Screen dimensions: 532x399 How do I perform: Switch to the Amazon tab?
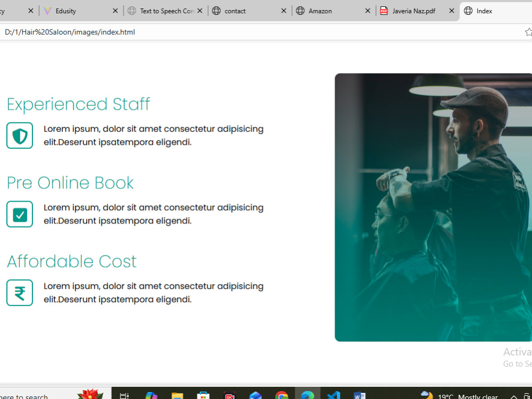[x=334, y=11]
